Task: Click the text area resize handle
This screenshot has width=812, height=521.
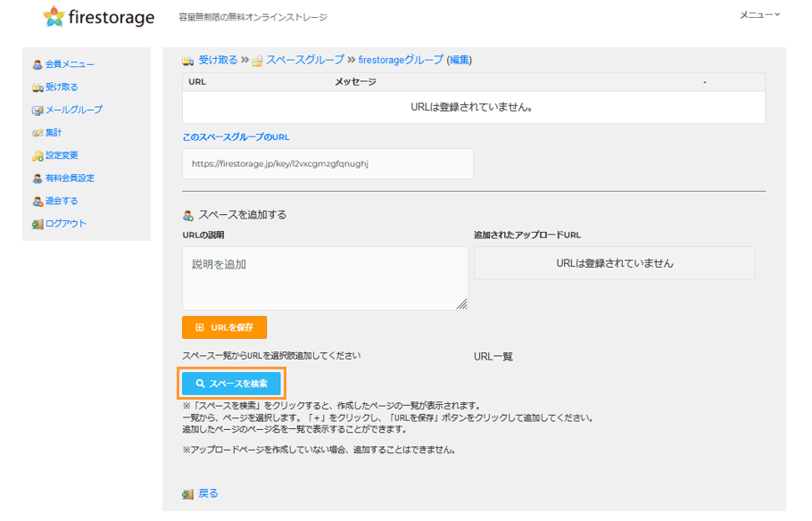Action: pyautogui.click(x=462, y=304)
